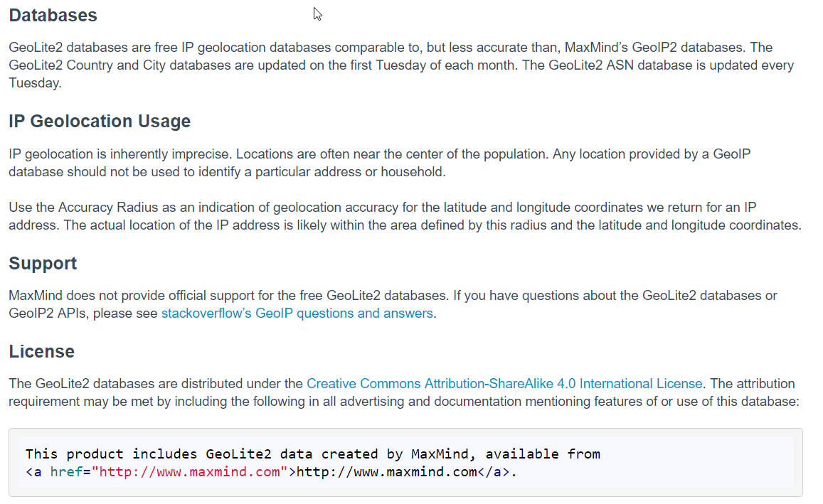The image size is (823, 504).
Task: Click the opening <a tag in code
Action: [33, 472]
